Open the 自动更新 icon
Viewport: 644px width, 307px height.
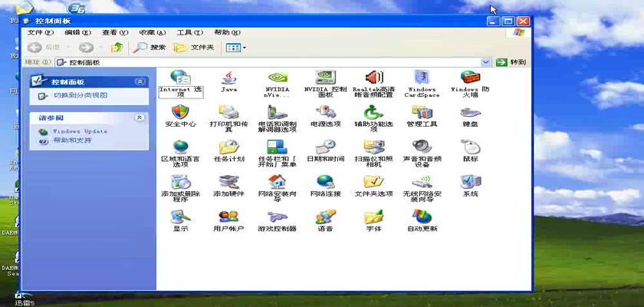422,216
